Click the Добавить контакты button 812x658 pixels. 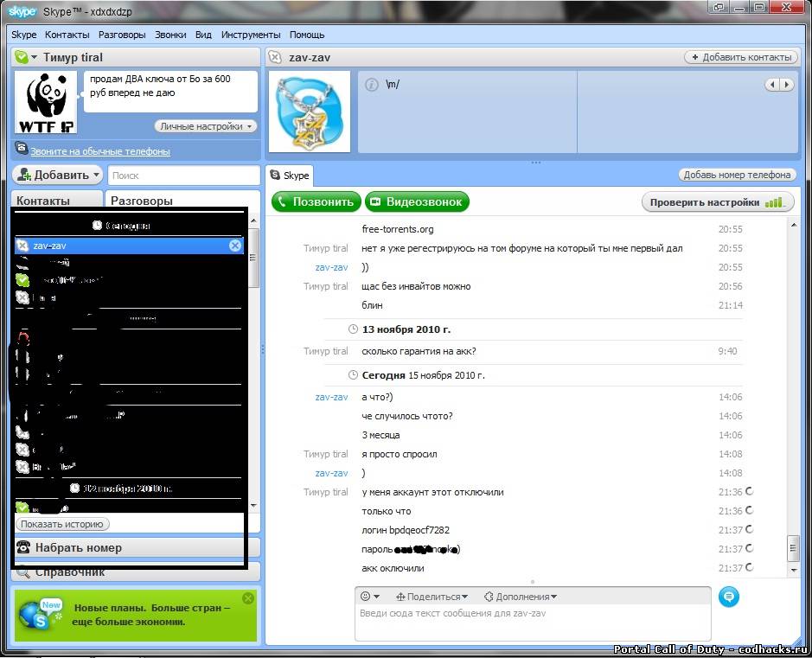click(741, 57)
